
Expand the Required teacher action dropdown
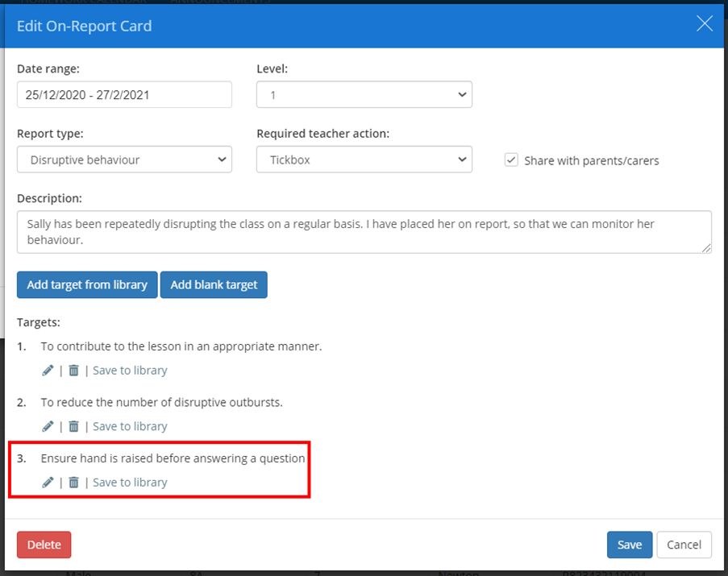pos(364,160)
